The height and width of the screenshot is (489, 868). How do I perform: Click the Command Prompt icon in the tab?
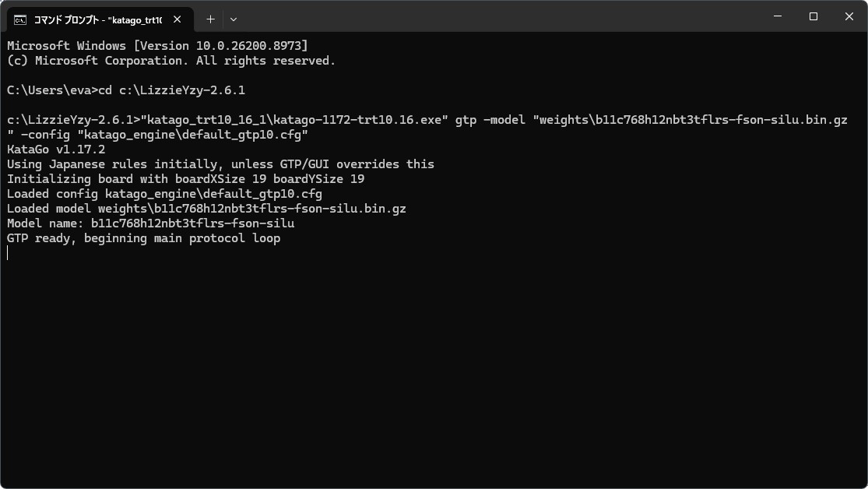20,20
